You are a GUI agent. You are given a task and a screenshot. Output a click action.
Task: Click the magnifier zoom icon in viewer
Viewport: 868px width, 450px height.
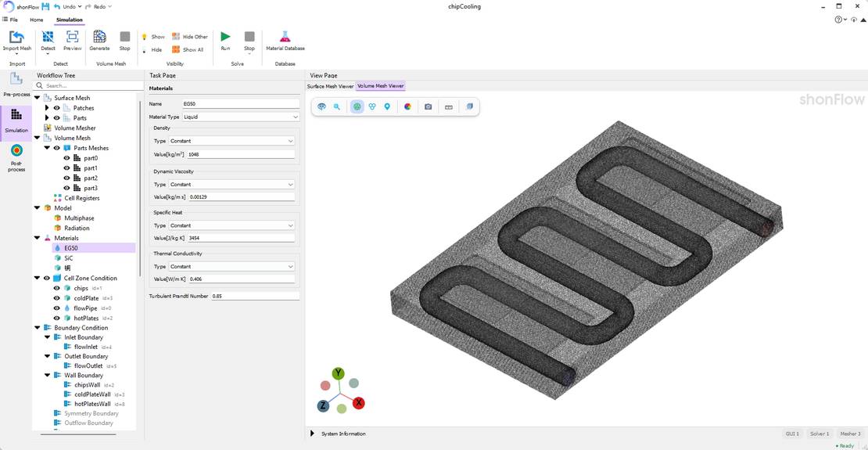pyautogui.click(x=336, y=106)
